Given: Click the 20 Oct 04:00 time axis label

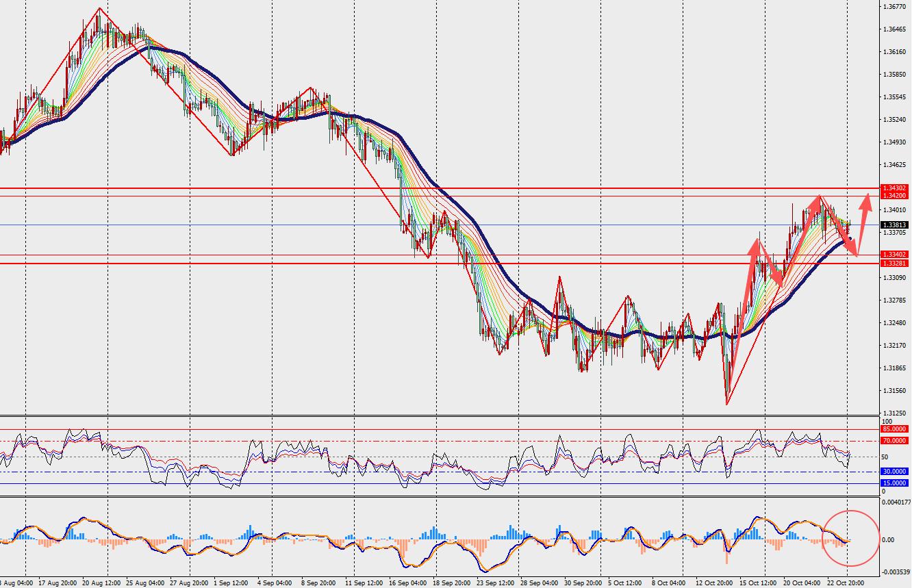Looking at the screenshot, I should pyautogui.click(x=802, y=583).
